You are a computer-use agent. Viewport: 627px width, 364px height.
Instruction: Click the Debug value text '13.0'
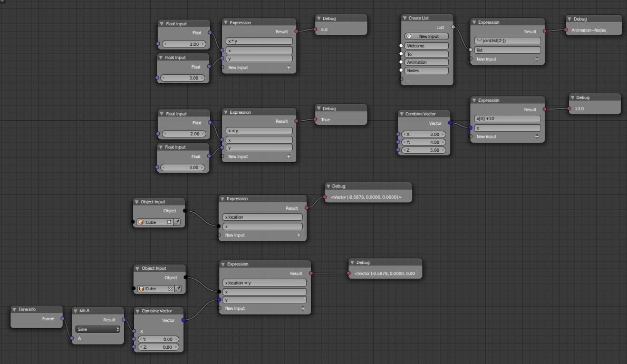(x=579, y=109)
